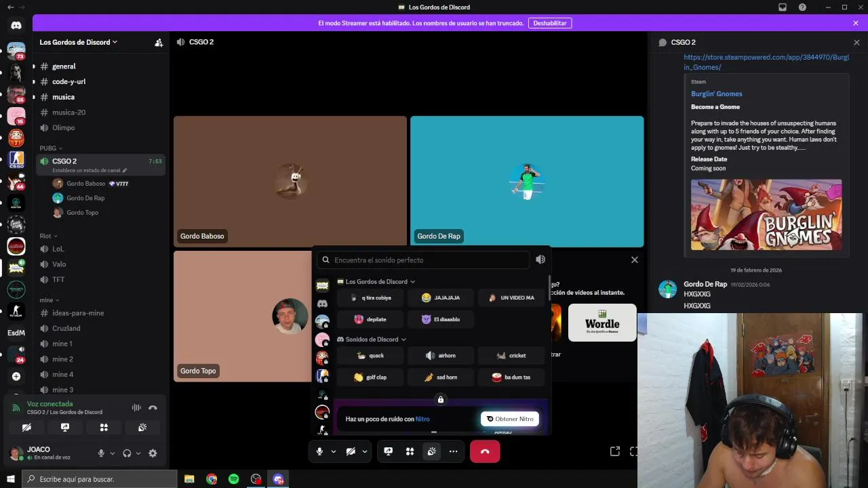
Task: Open user settings gear icon
Action: 153,453
